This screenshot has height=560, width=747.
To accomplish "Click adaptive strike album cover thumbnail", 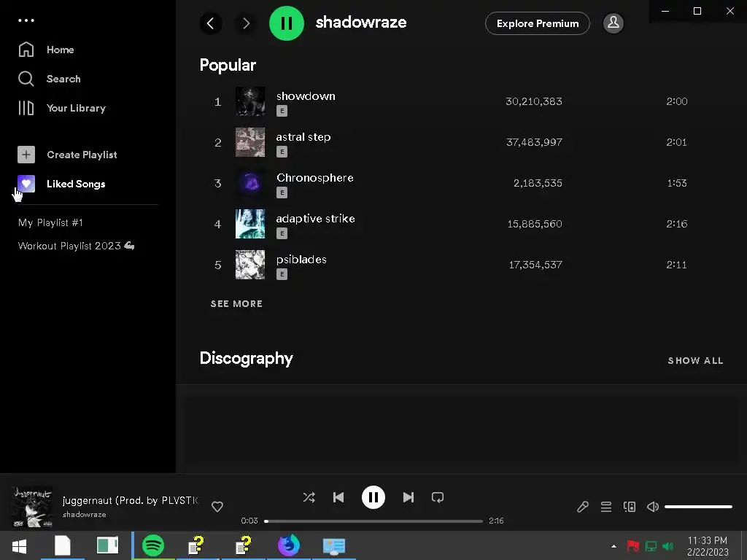I will pyautogui.click(x=250, y=224).
